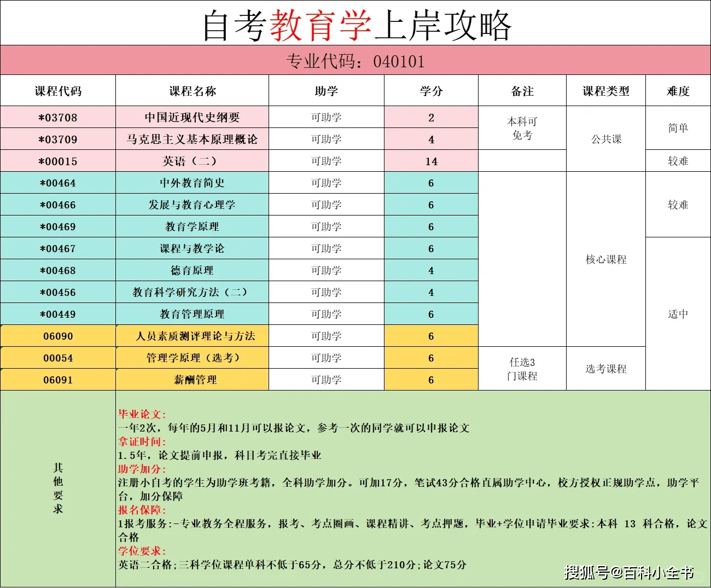
Task: Click the 人员素质测评理论与方法 cell
Action: pos(193,336)
